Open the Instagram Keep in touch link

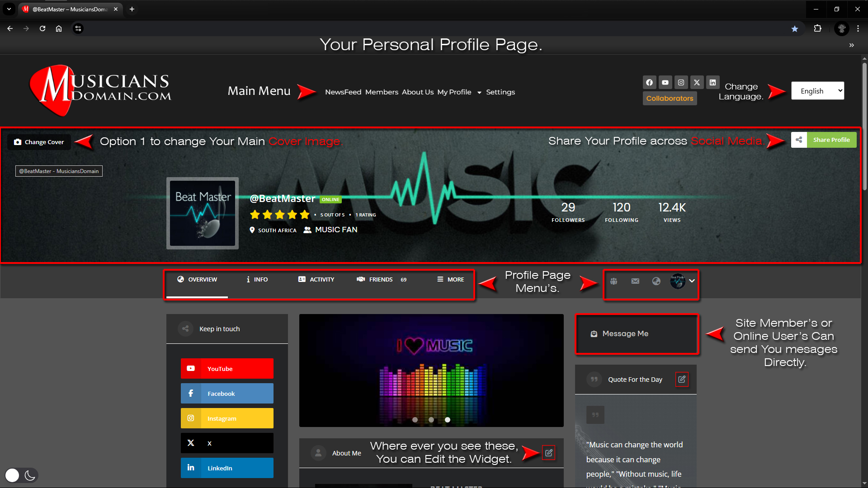point(227,418)
